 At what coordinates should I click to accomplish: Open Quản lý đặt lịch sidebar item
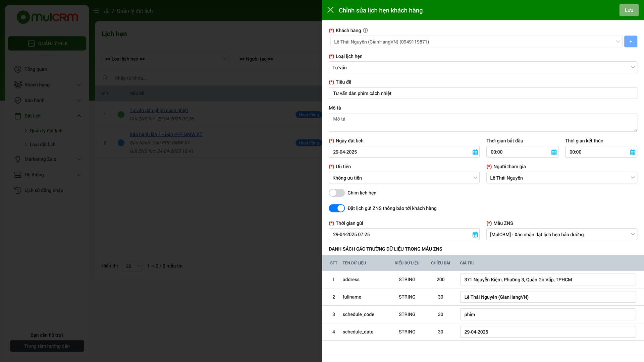[46, 131]
